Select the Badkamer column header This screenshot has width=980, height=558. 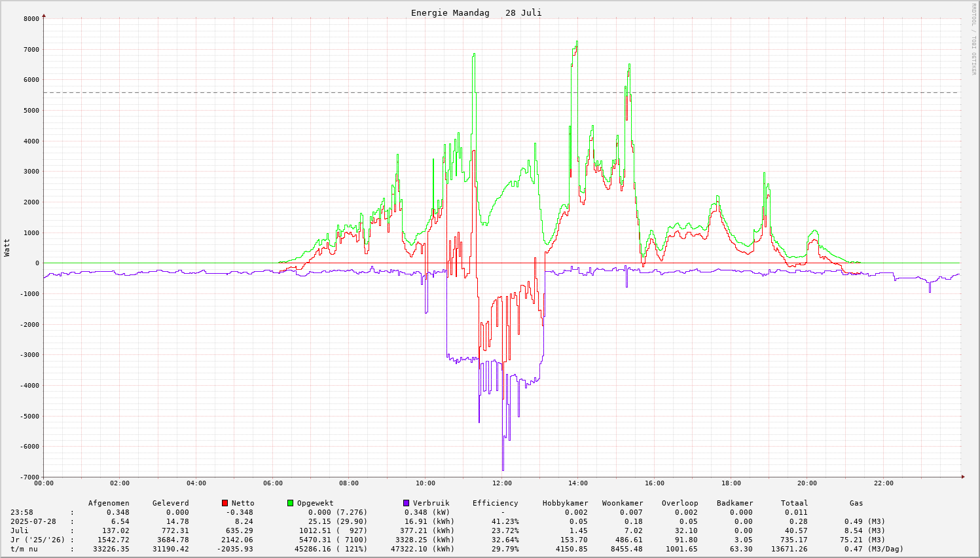[x=735, y=503]
